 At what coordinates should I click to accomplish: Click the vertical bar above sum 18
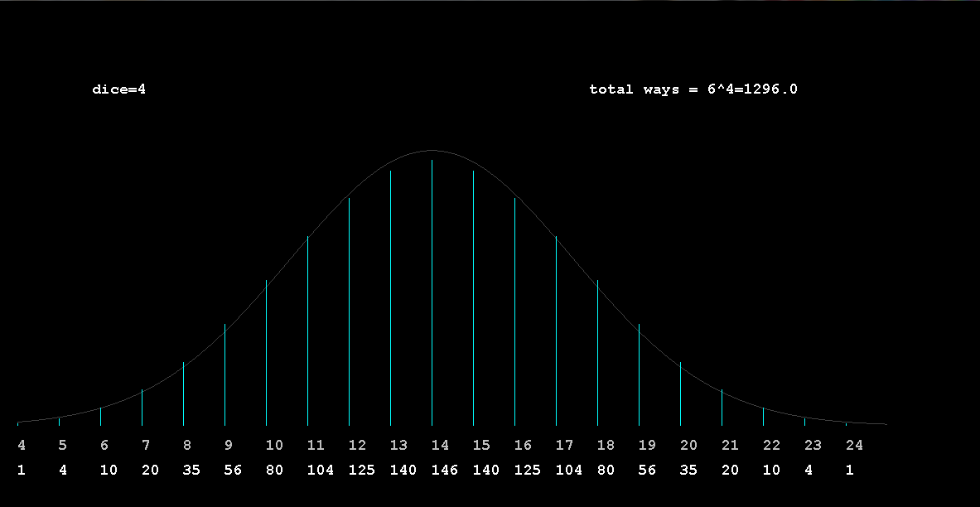pos(597,352)
